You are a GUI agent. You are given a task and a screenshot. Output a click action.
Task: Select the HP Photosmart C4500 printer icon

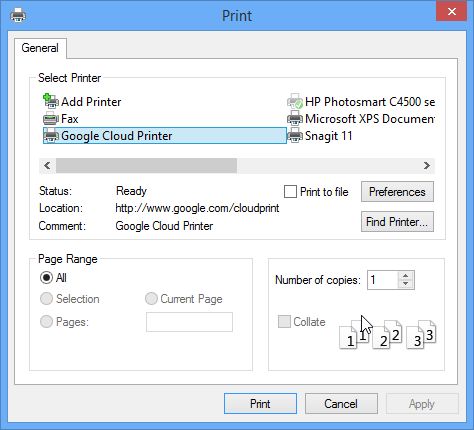click(295, 101)
